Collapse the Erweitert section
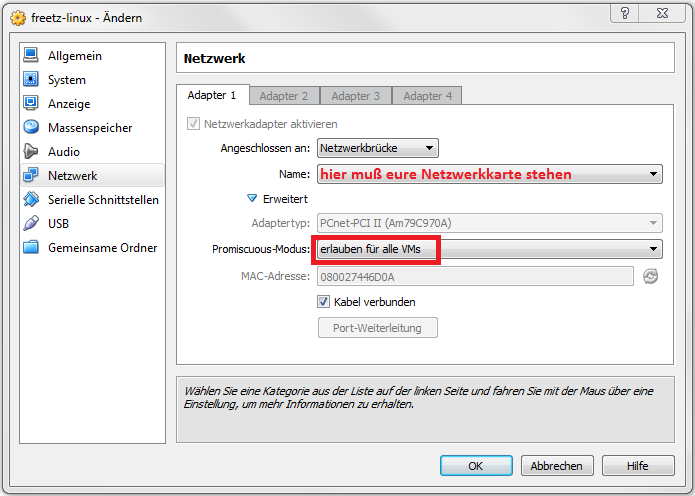Viewport: 695px width, 496px height. pyautogui.click(x=254, y=198)
